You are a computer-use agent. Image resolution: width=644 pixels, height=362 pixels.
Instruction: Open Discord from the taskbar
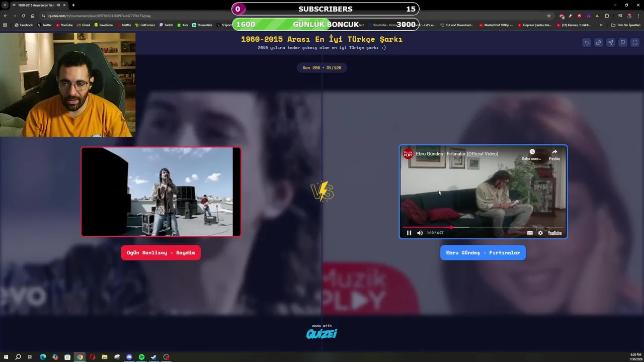pyautogui.click(x=129, y=357)
